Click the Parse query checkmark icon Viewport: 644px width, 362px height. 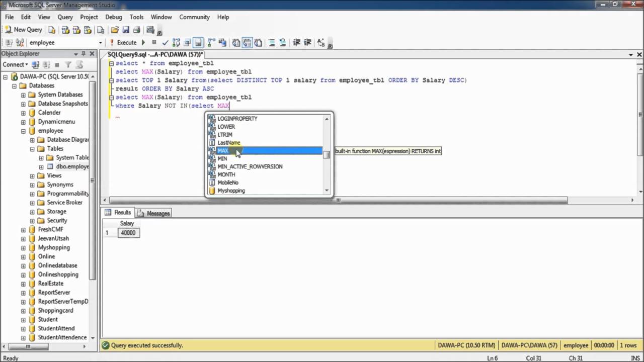165,43
